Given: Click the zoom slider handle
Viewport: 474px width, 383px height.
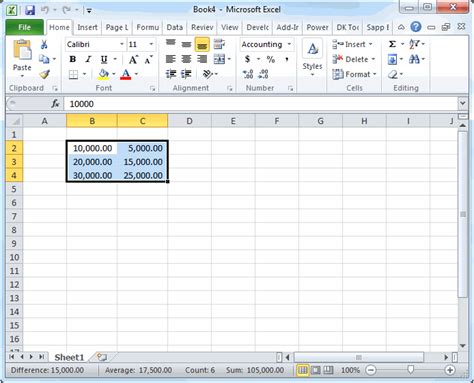Looking at the screenshot, I should tap(410, 369).
